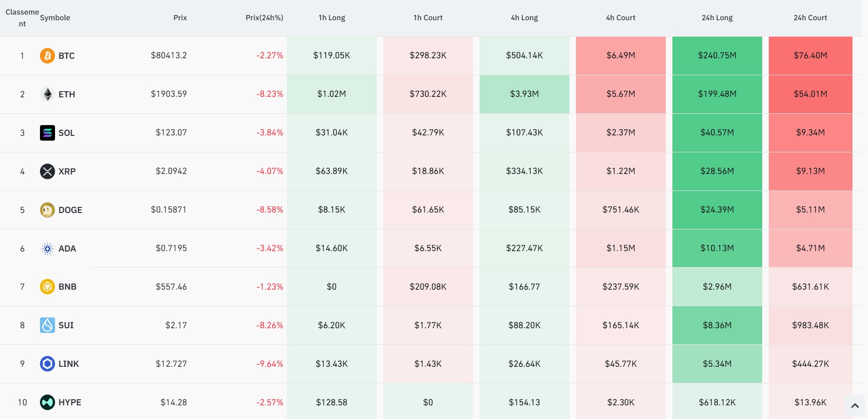Click the Cardano (ADA) icon

tap(47, 248)
